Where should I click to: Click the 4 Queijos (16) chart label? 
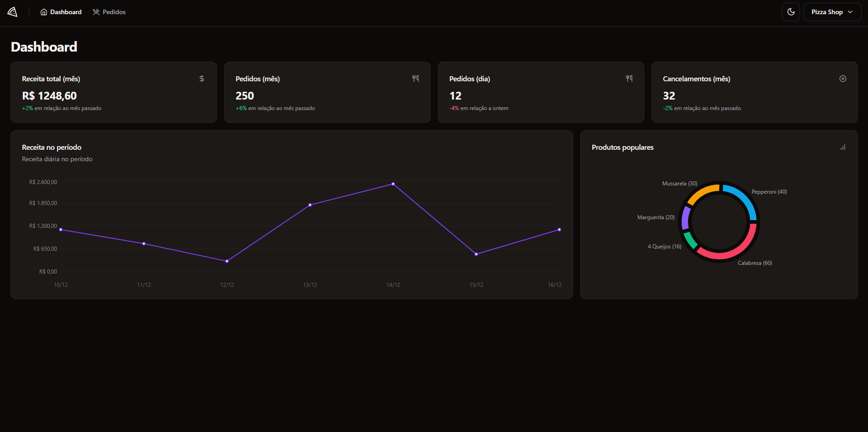point(664,247)
